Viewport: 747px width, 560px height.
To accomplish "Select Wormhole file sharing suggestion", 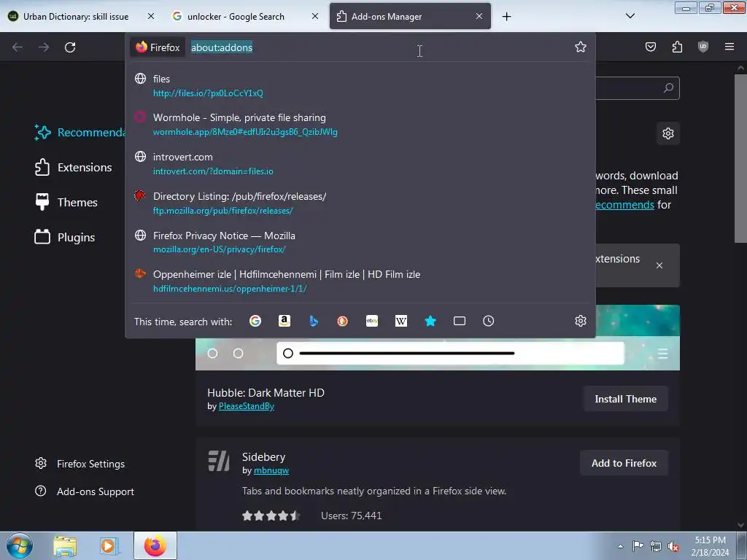I will coord(360,125).
